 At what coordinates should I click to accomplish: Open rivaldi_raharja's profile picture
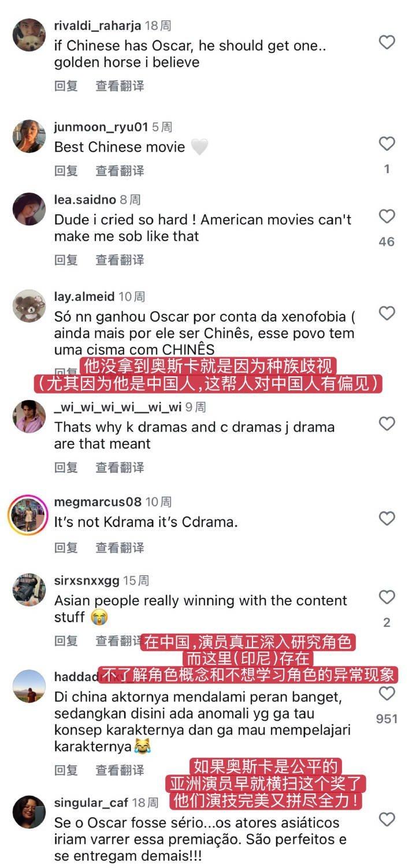click(29, 35)
